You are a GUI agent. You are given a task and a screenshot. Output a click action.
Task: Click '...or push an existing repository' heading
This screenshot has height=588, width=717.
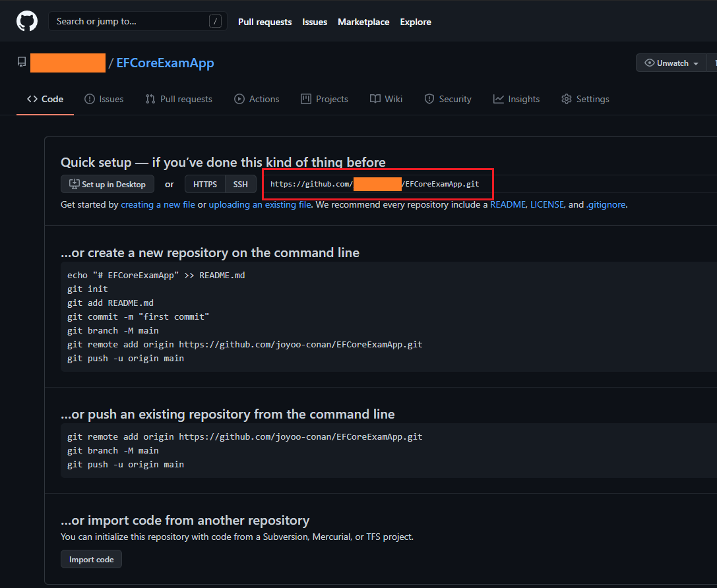228,415
